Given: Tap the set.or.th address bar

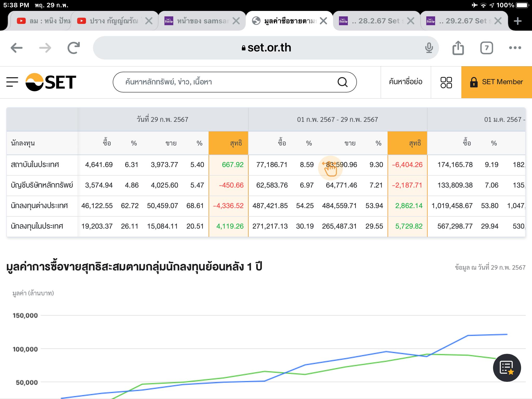Looking at the screenshot, I should (266, 48).
